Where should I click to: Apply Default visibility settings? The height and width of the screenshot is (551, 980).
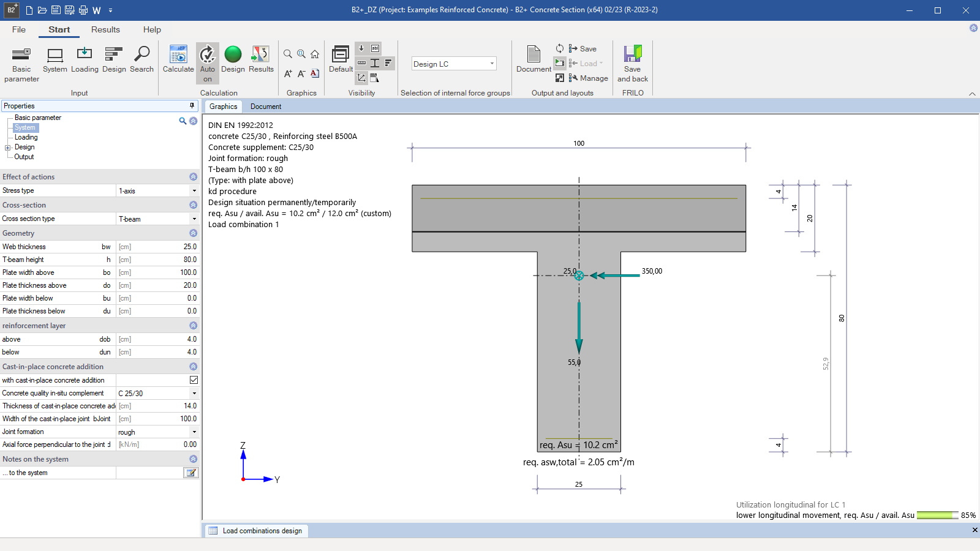pyautogui.click(x=341, y=59)
